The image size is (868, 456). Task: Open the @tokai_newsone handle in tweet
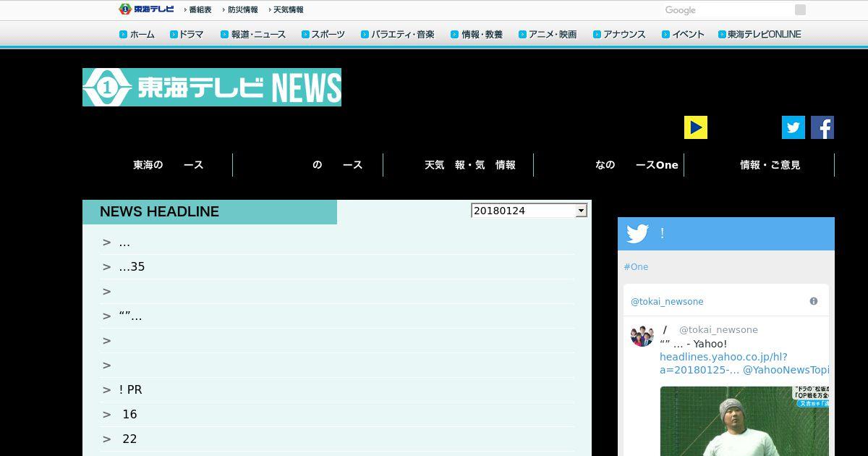point(718,330)
